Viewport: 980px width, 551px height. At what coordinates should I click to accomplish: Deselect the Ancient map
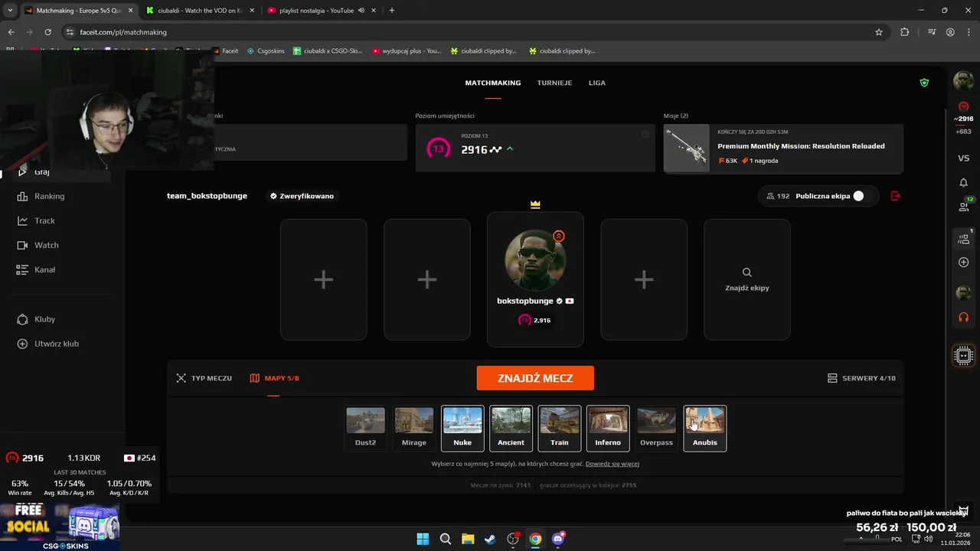511,428
